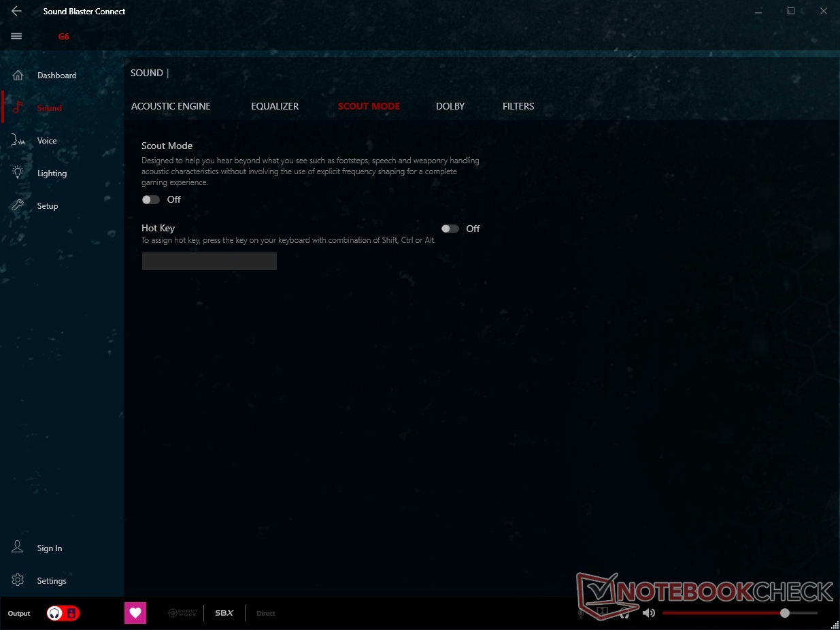Switch to the Acoustic Engine tab
Screen dimensions: 840x630
coord(171,106)
